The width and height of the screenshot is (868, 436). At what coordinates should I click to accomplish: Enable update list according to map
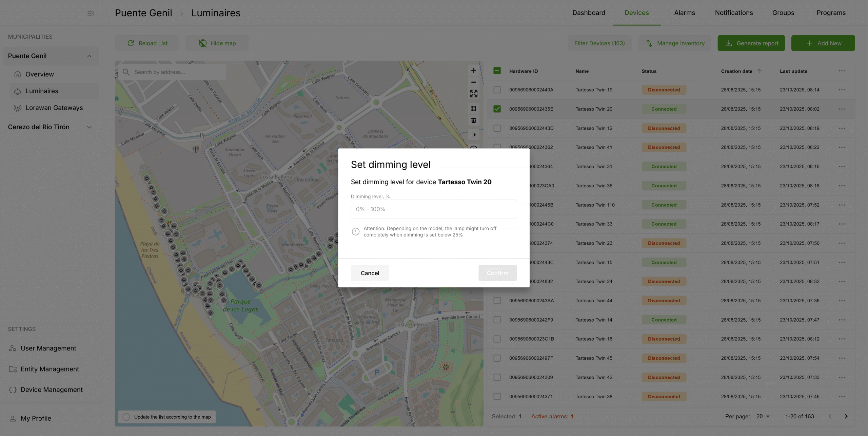pos(126,417)
